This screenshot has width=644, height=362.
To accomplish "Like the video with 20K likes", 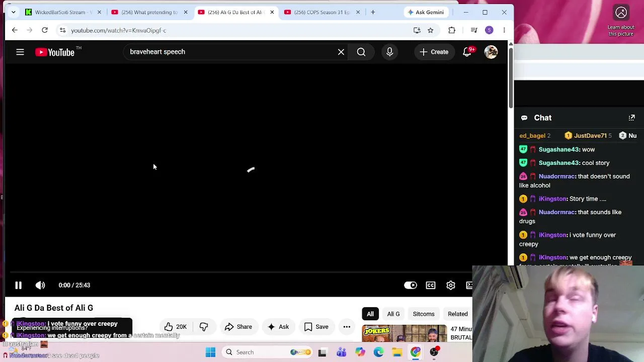I will [x=175, y=327].
